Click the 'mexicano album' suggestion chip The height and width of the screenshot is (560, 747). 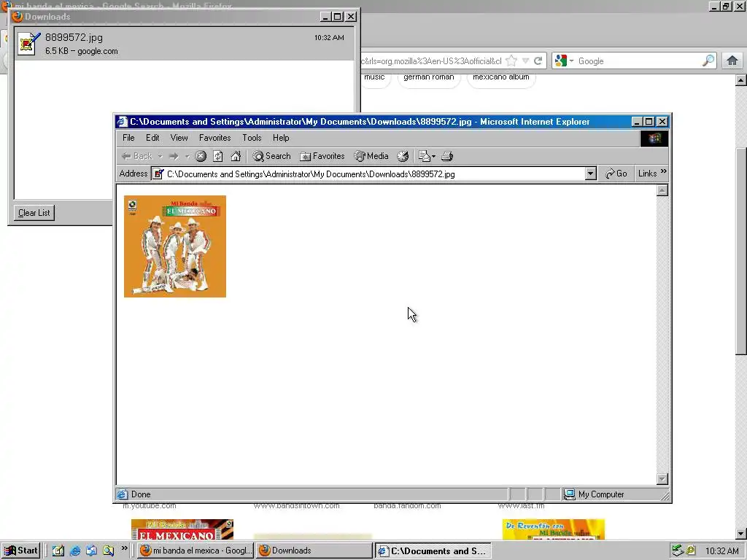coord(501,79)
